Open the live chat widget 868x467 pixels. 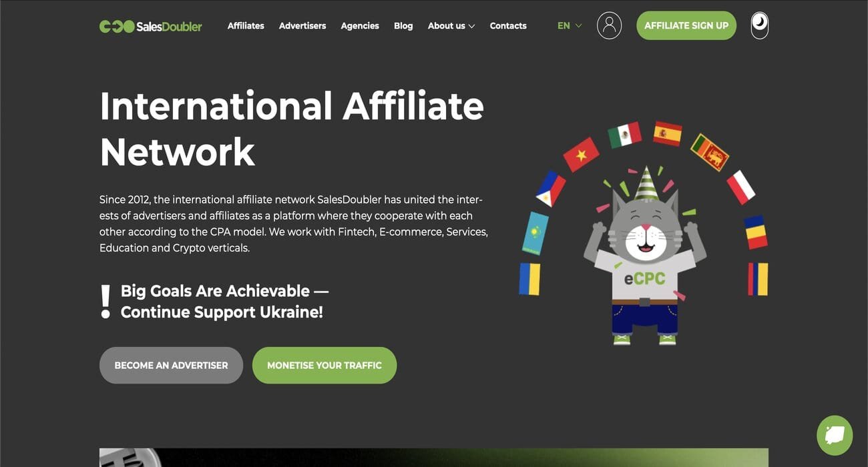point(835,435)
